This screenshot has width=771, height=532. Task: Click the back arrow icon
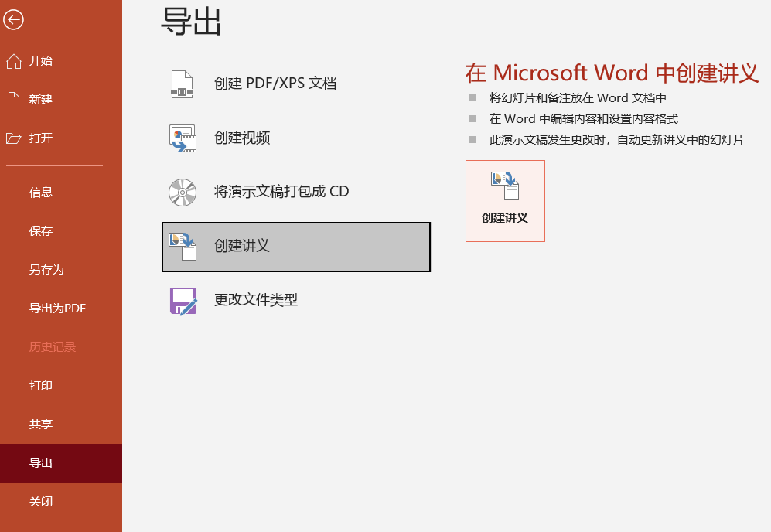(13, 19)
